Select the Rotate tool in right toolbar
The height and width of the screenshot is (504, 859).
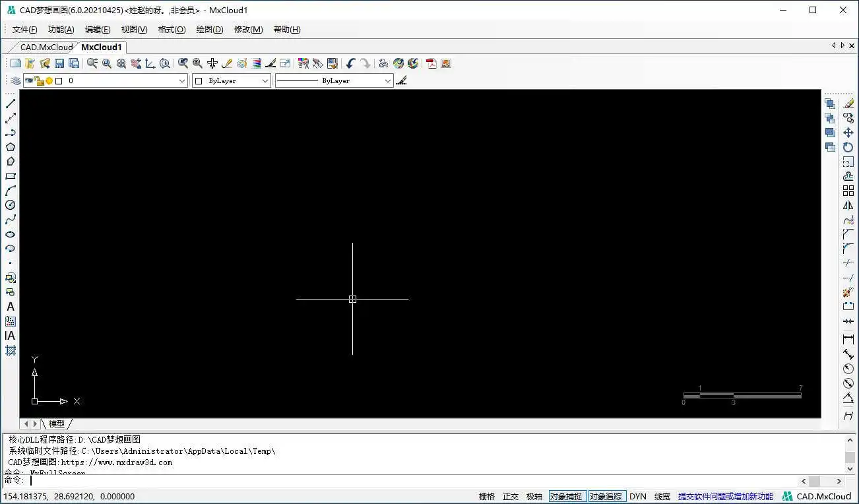(x=848, y=147)
